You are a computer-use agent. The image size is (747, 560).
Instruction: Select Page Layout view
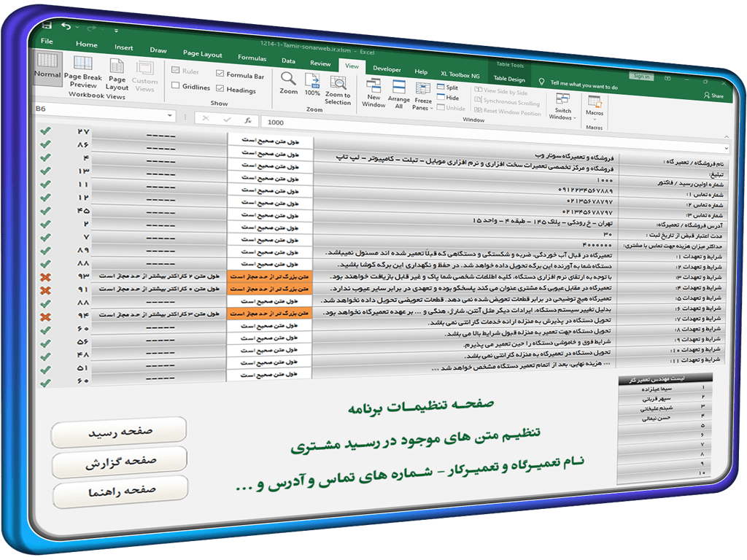tap(117, 75)
